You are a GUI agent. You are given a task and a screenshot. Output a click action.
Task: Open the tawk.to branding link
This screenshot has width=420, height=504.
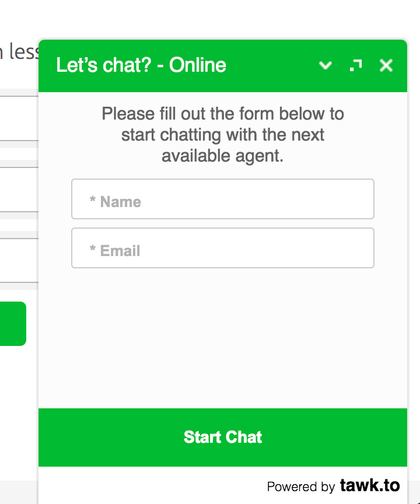(x=370, y=485)
